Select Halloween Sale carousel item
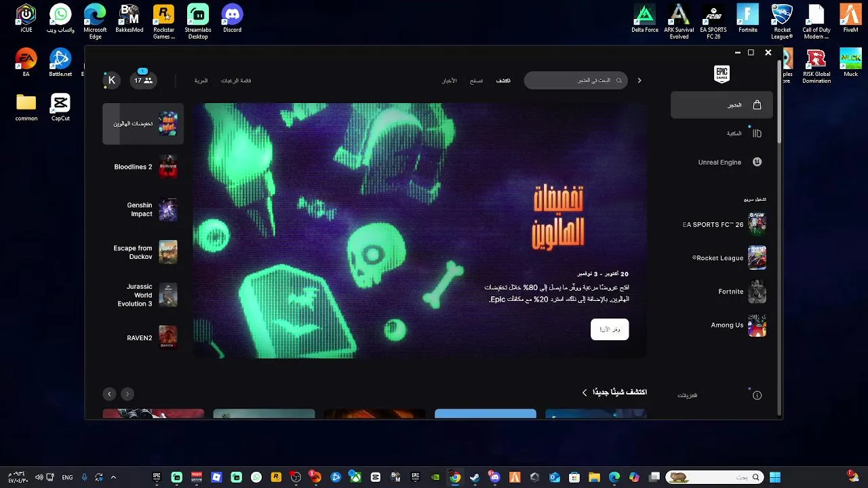Image resolution: width=868 pixels, height=488 pixels. [x=143, y=123]
